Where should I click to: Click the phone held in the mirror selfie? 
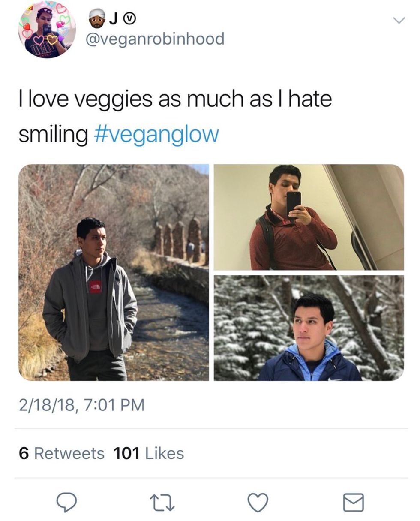pos(294,203)
